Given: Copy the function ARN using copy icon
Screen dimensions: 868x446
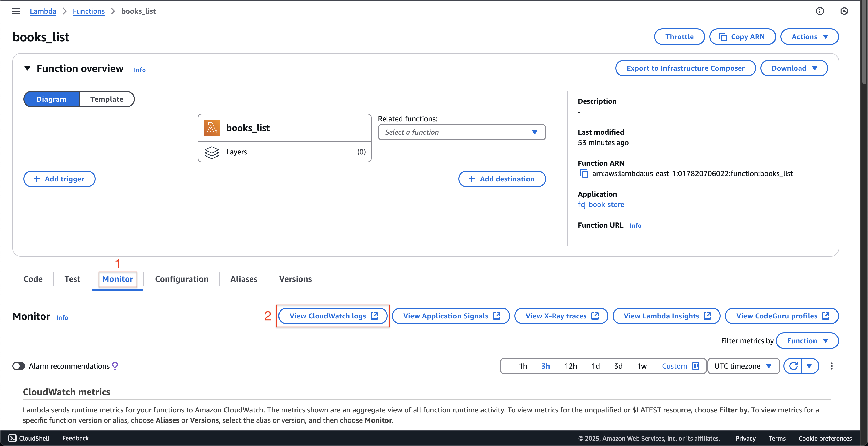Looking at the screenshot, I should 584,173.
